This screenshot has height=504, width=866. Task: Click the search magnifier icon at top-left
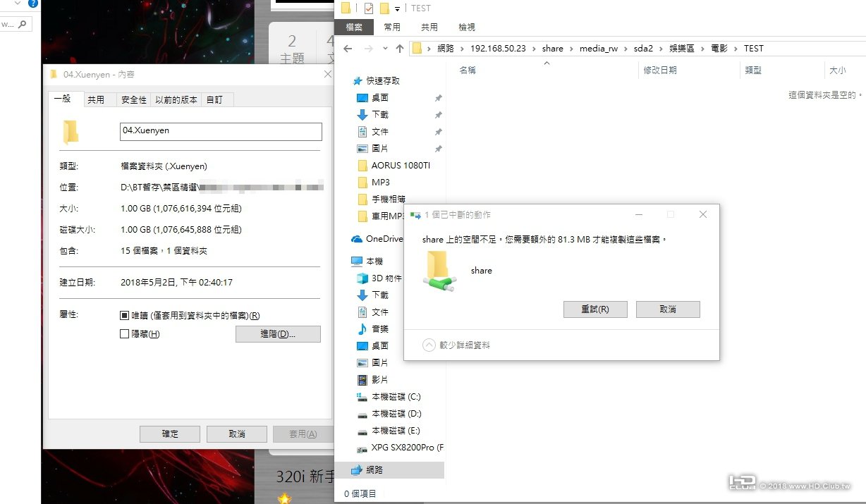pos(23,24)
